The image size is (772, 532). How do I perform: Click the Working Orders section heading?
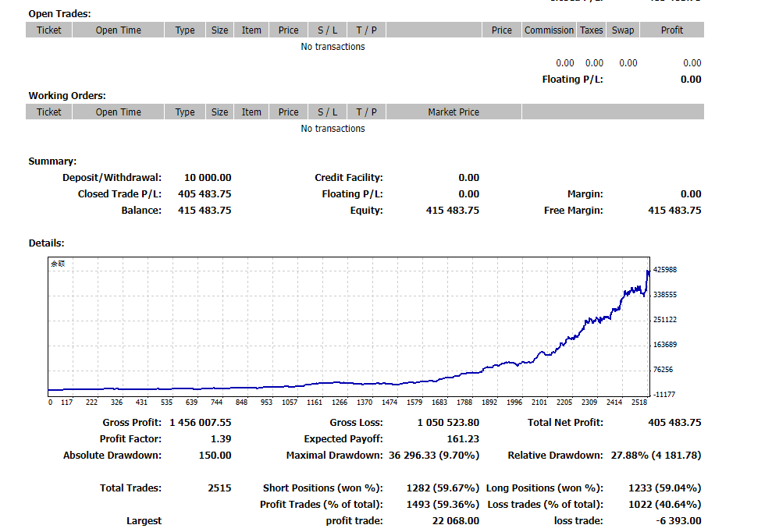[x=67, y=95]
